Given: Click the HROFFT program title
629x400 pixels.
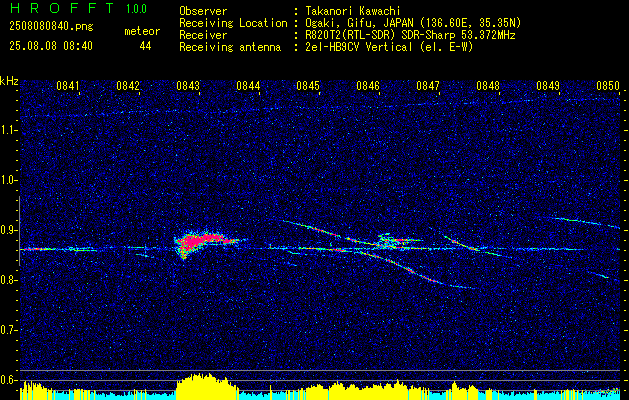Looking at the screenshot, I should click(62, 8).
